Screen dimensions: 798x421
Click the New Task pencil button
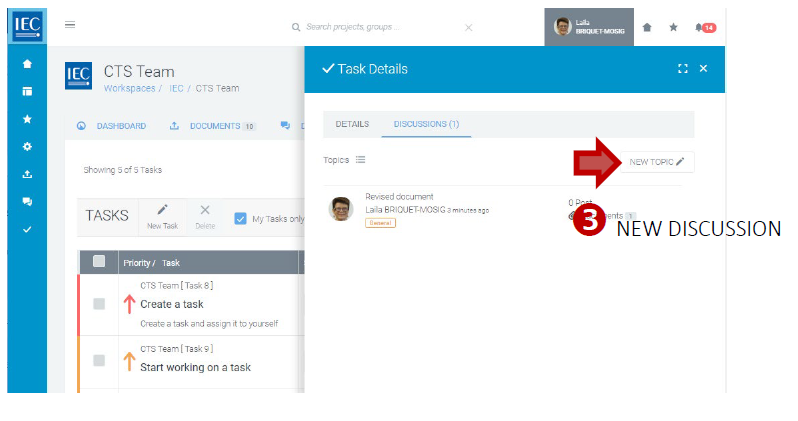point(162,215)
